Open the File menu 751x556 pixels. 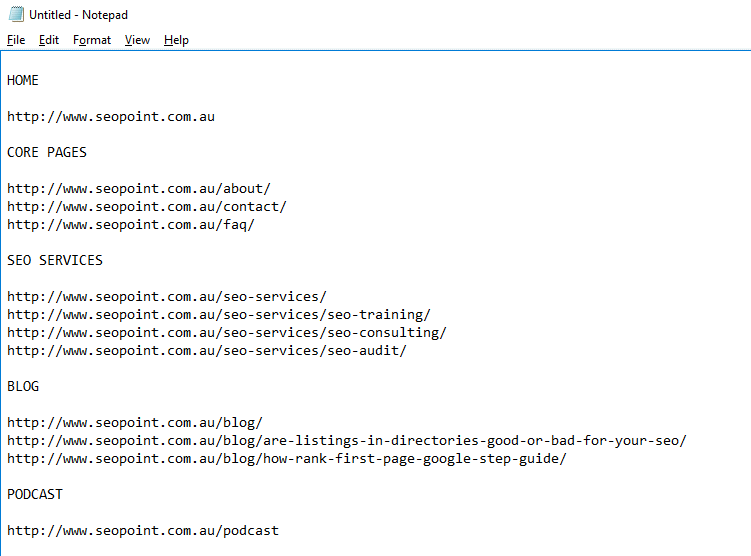tap(16, 40)
